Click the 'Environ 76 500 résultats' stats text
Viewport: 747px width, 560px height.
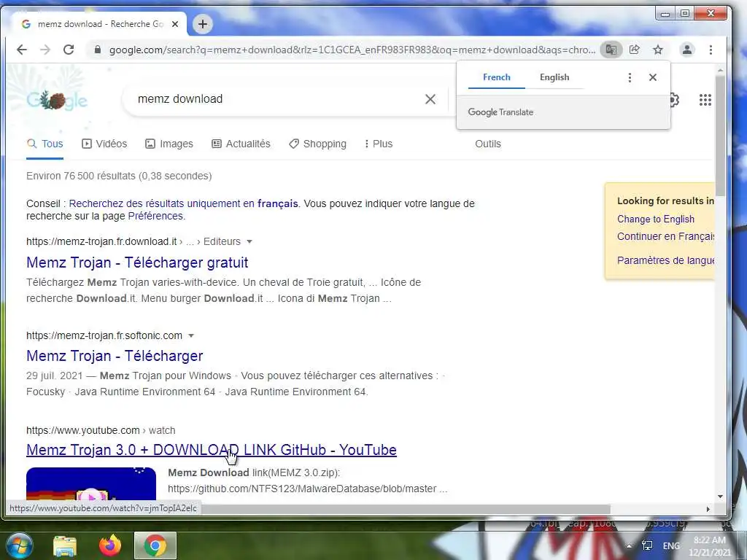(119, 176)
